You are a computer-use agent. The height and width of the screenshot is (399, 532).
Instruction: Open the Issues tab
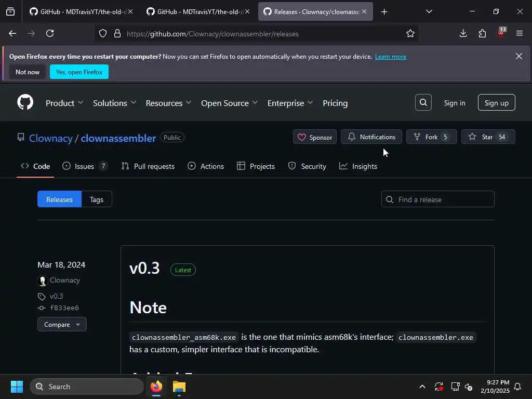pyautogui.click(x=85, y=166)
